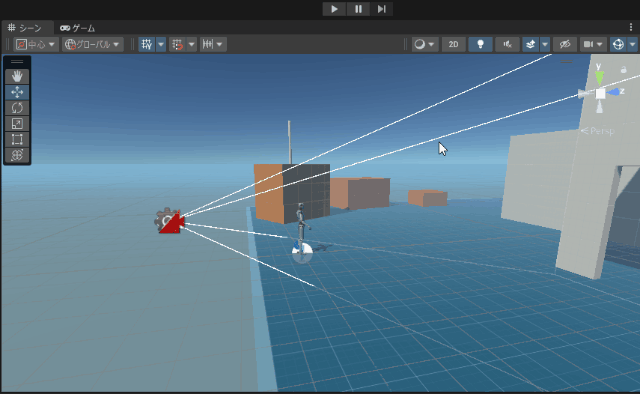Switch to the ゲーム tab
This screenshot has height=394, width=640.
point(78,28)
